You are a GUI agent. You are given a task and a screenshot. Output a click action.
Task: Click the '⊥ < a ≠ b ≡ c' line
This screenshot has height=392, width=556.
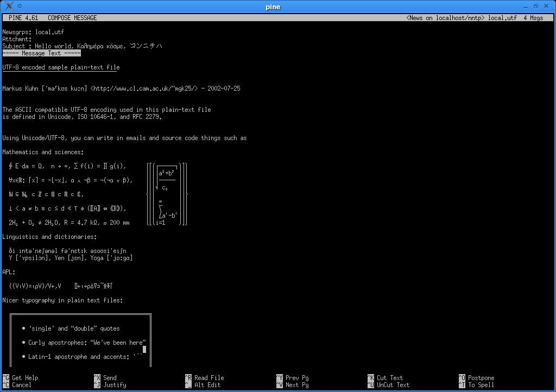click(x=67, y=209)
